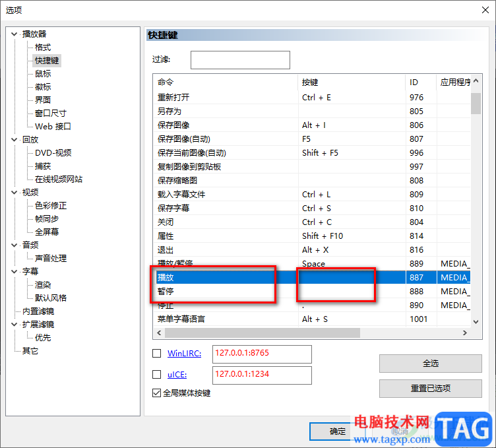Click the WinLIRC address field

(x=262, y=354)
